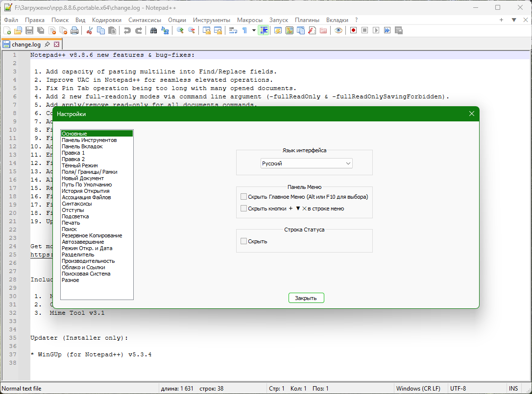Save all files toolbar icon
Viewport: 532px width, 394px height.
41,30
